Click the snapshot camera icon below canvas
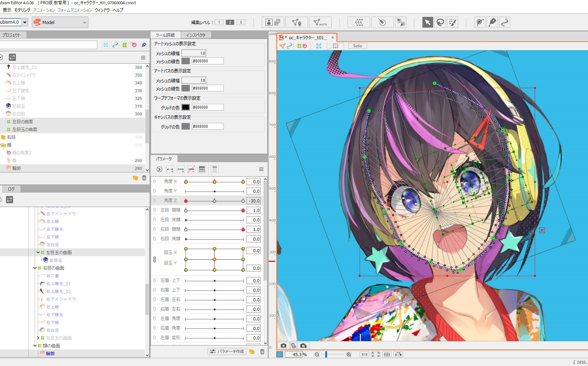 [283, 346]
